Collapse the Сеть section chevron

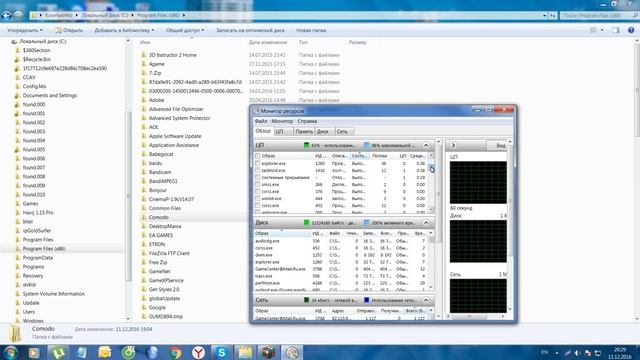click(x=426, y=300)
